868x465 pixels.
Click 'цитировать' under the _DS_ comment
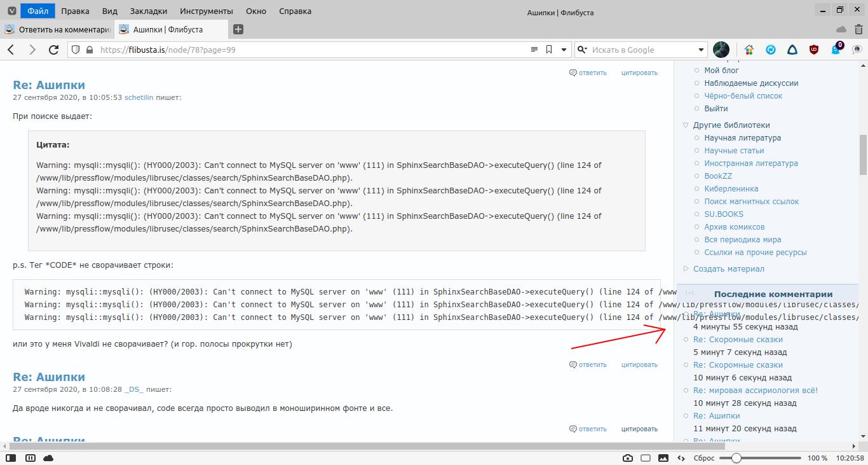tap(639, 429)
